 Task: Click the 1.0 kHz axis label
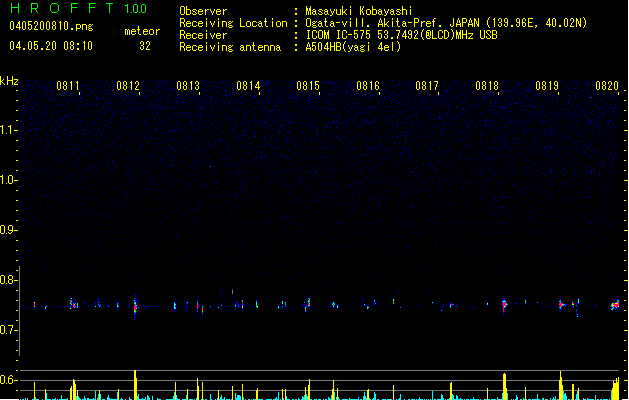(8, 180)
